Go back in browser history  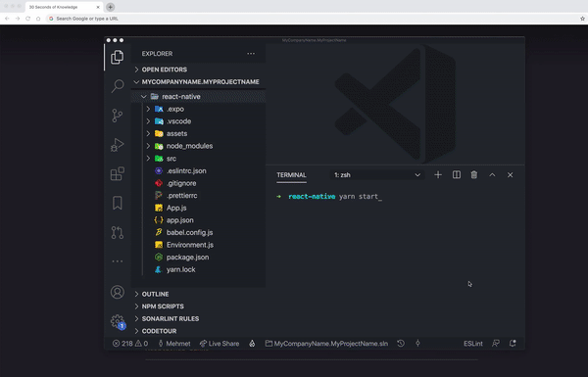[7, 19]
